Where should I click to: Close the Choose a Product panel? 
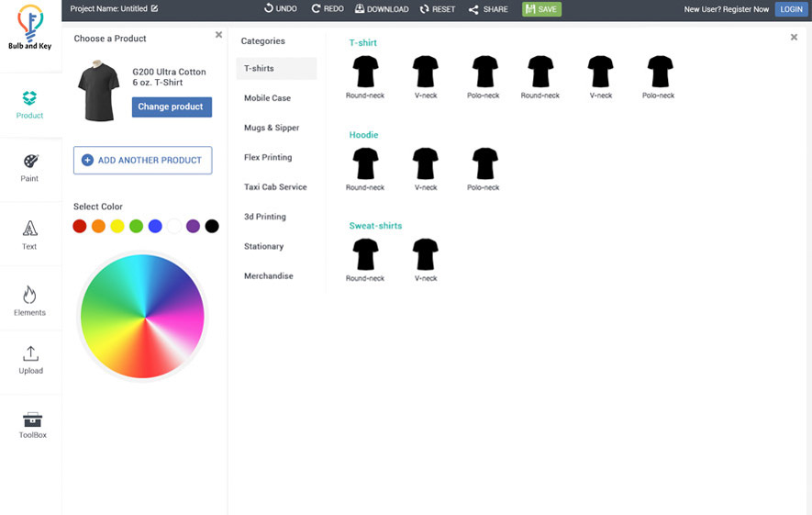point(218,35)
